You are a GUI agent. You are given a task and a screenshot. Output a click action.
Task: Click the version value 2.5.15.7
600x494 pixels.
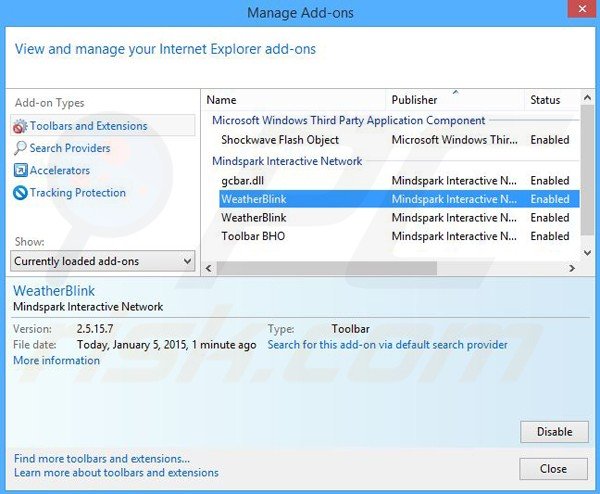click(x=95, y=329)
